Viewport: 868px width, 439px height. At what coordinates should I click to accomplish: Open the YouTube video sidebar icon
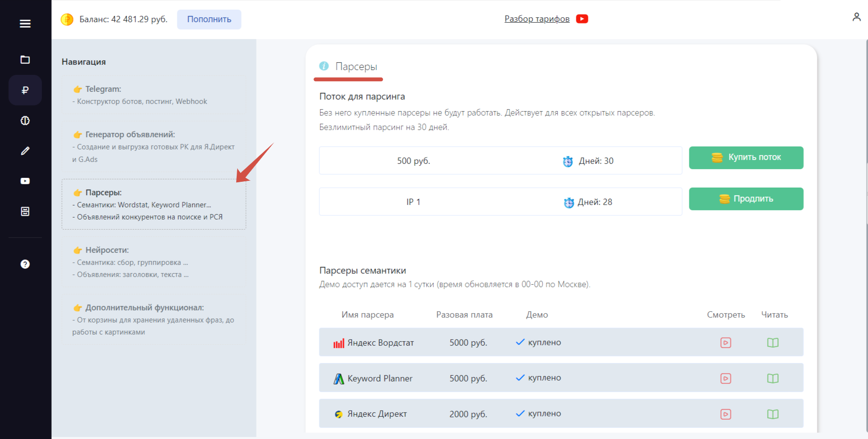coord(25,181)
